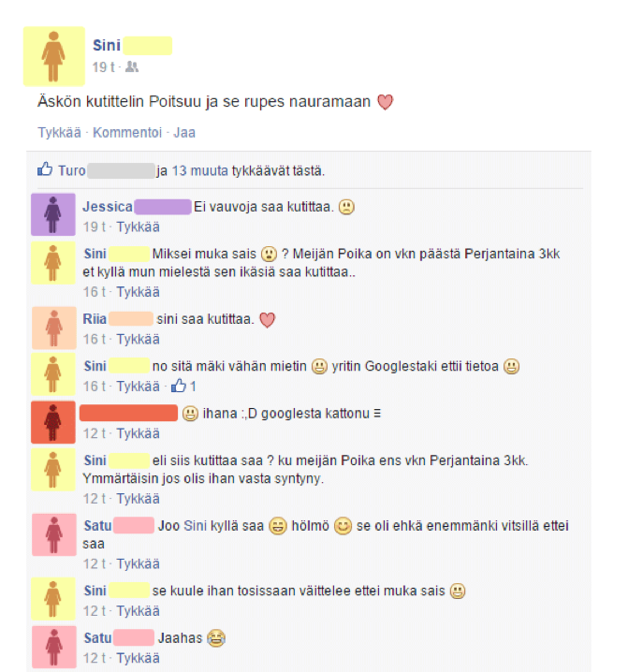Click Kommentoi to comment on post
Image resolution: width=628 pixels, height=672 pixels.
tap(127, 132)
